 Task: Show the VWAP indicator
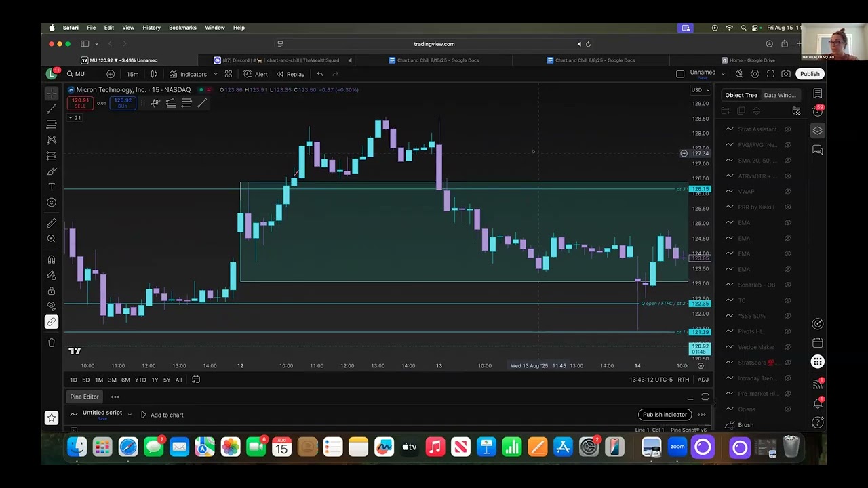point(788,192)
